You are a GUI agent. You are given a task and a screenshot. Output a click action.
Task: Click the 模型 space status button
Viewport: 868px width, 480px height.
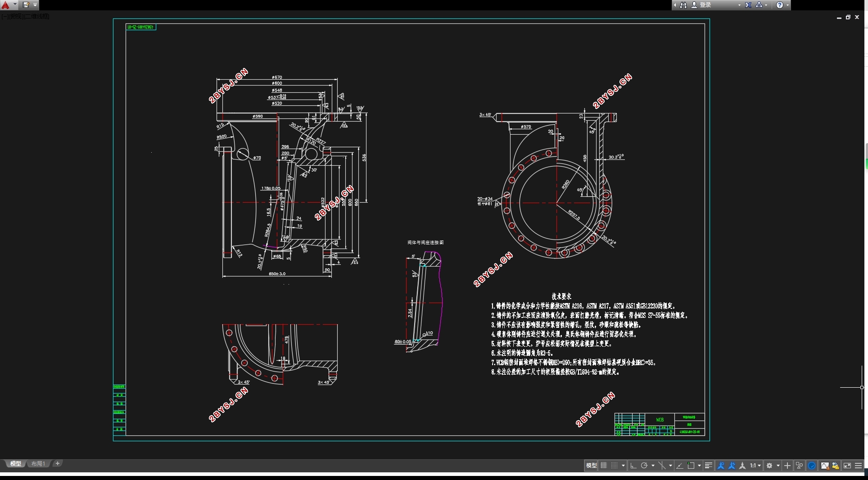tap(591, 466)
